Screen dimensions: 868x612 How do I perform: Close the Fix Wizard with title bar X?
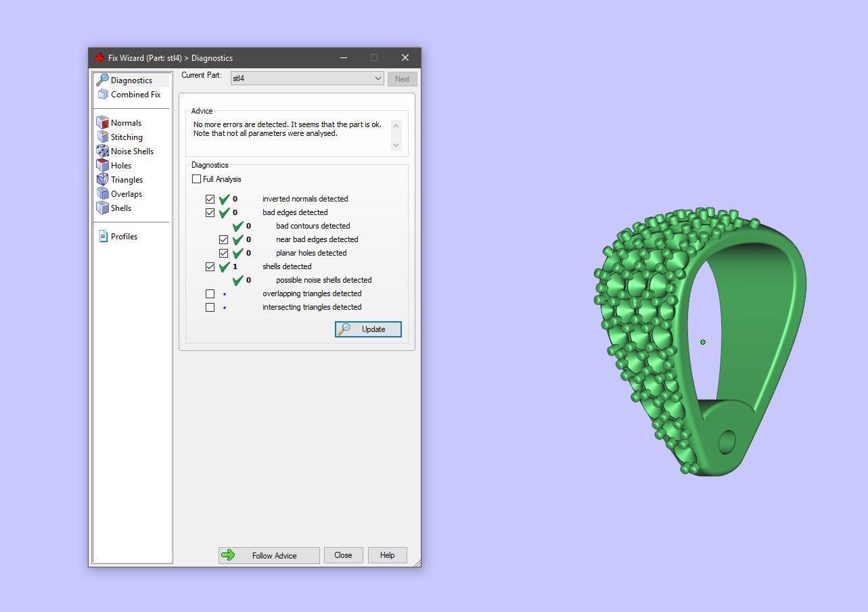pos(405,57)
